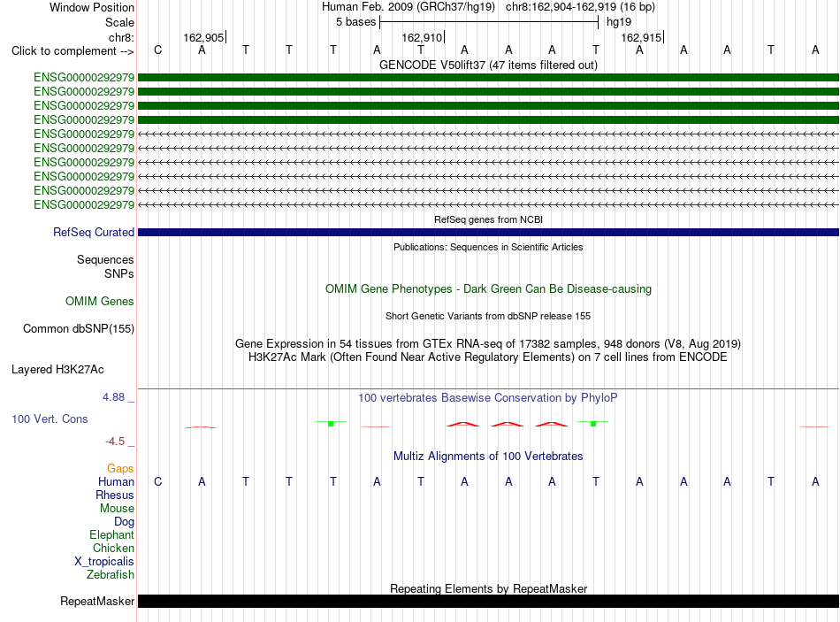Viewport: 840px width, 622px height.
Task: Click 'RefSeq genes from NCBI' track title
Action: (x=488, y=219)
